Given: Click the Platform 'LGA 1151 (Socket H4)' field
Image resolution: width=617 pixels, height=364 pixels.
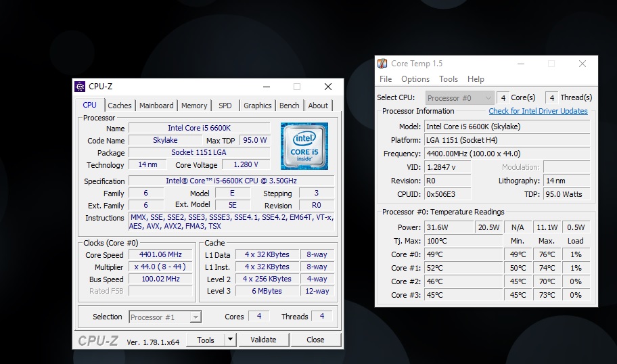Looking at the screenshot, I should tap(507, 140).
